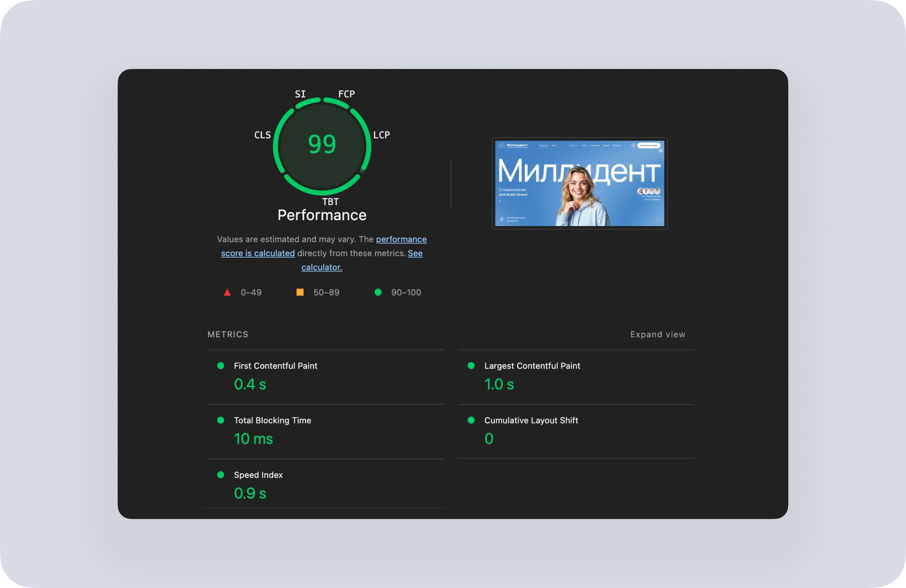Open the Миллидент page screenshot thumbnail
This screenshot has height=588, width=906.
click(579, 183)
